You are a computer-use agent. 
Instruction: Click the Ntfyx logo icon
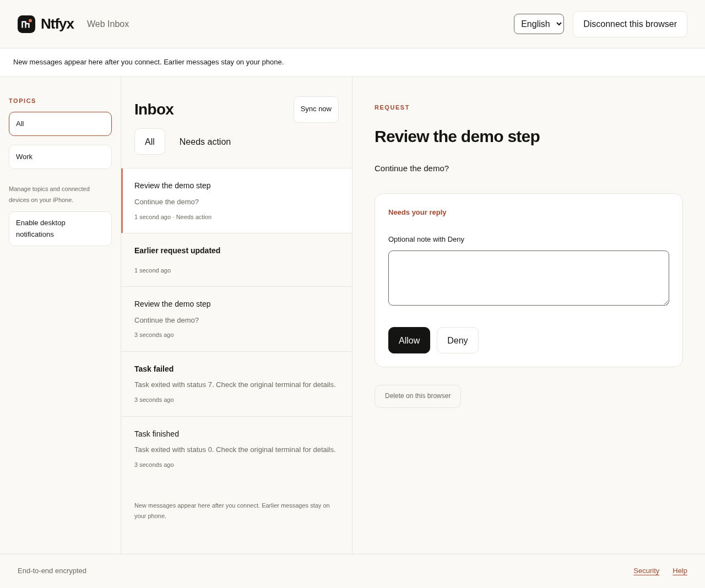[x=26, y=24]
